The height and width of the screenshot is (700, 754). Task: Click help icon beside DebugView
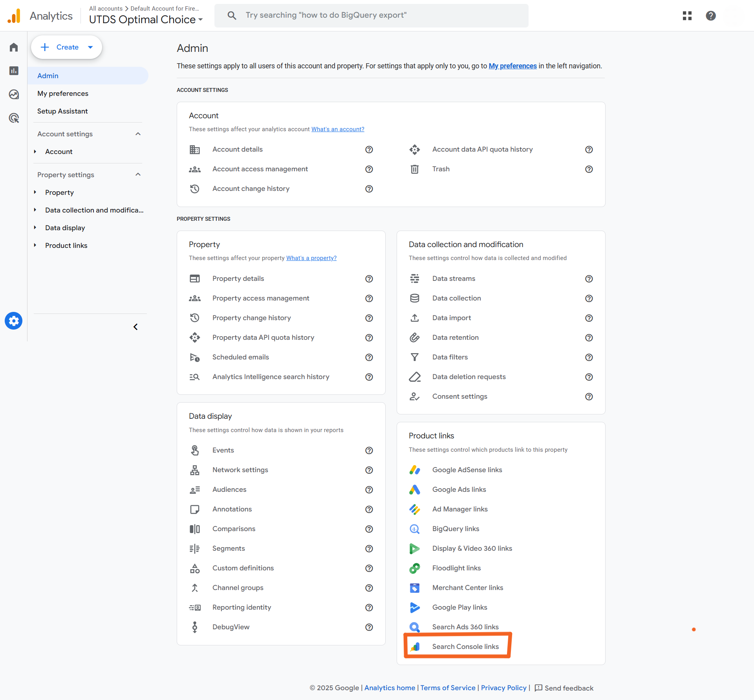369,627
